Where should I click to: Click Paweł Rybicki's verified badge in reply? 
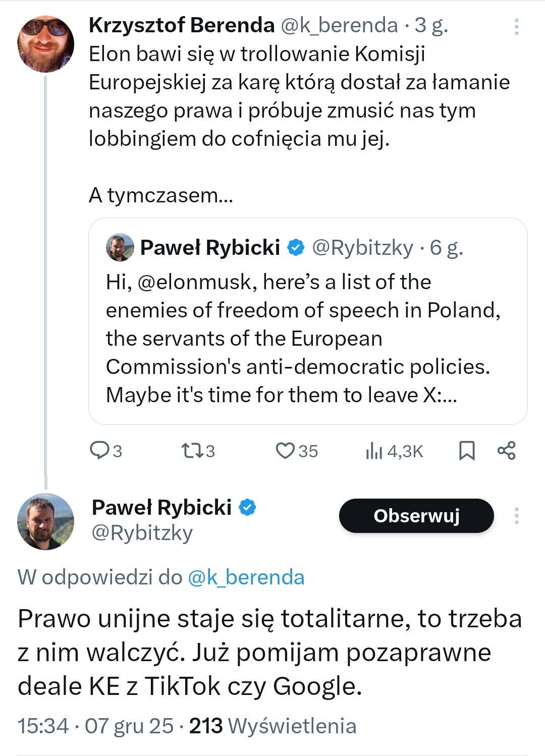coord(247,507)
